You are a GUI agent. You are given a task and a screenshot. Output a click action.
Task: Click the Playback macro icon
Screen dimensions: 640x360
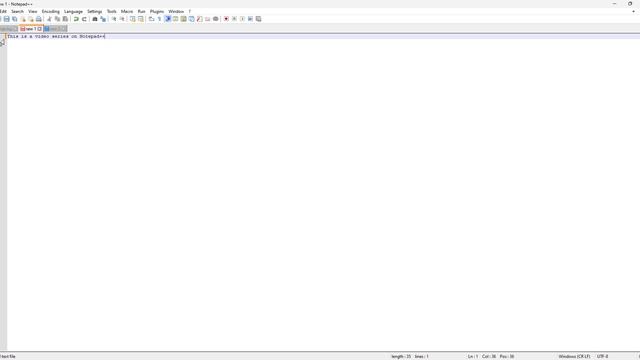tap(242, 19)
